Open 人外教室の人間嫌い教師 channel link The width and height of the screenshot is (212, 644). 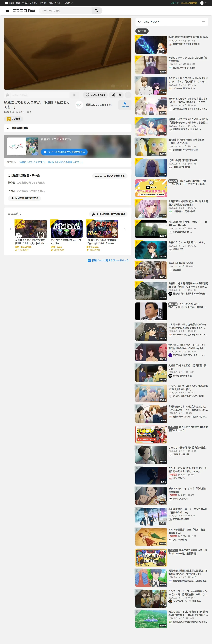coord(184,211)
